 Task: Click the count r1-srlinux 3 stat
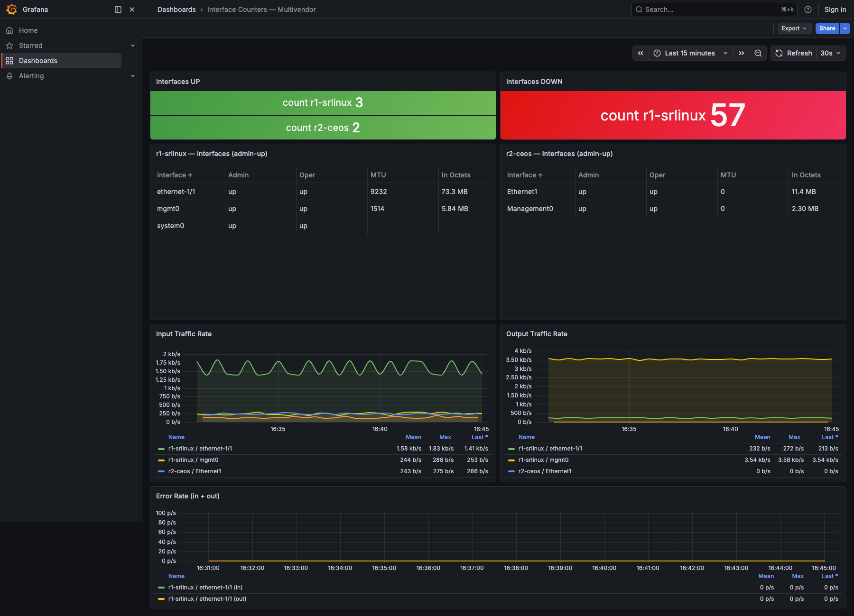(323, 102)
